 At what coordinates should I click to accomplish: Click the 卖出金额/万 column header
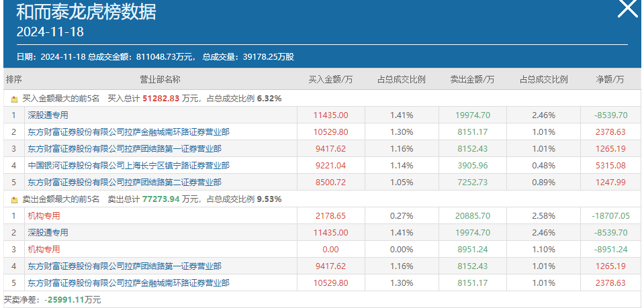pos(472,80)
